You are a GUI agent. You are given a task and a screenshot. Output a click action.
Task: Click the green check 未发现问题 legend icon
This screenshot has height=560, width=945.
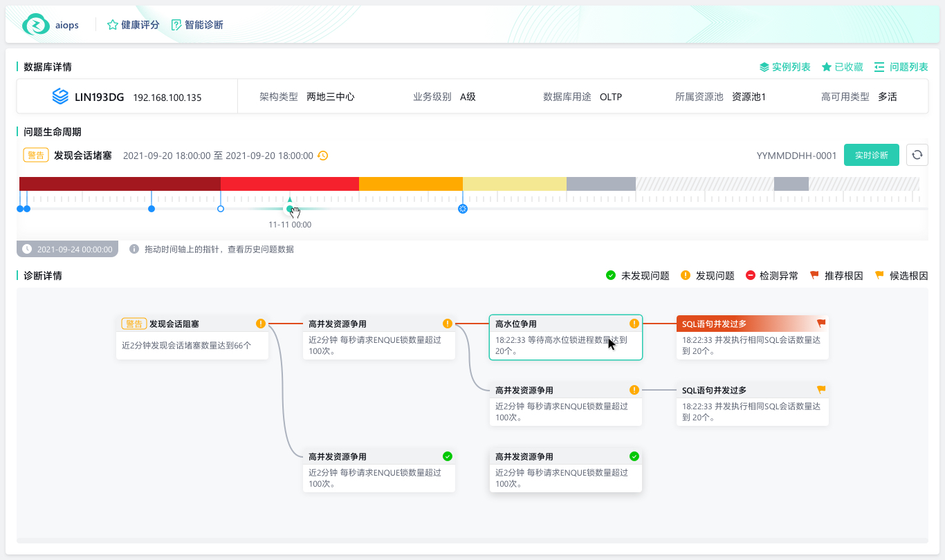click(611, 275)
